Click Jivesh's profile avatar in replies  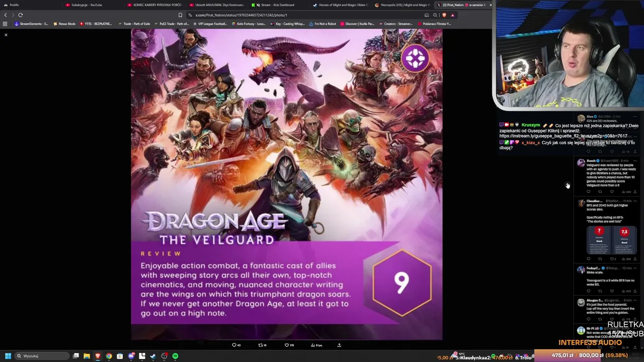coord(581,163)
